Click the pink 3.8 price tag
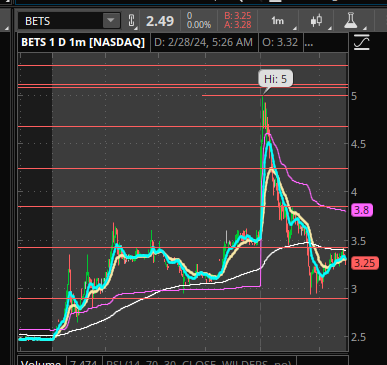 (x=362, y=210)
